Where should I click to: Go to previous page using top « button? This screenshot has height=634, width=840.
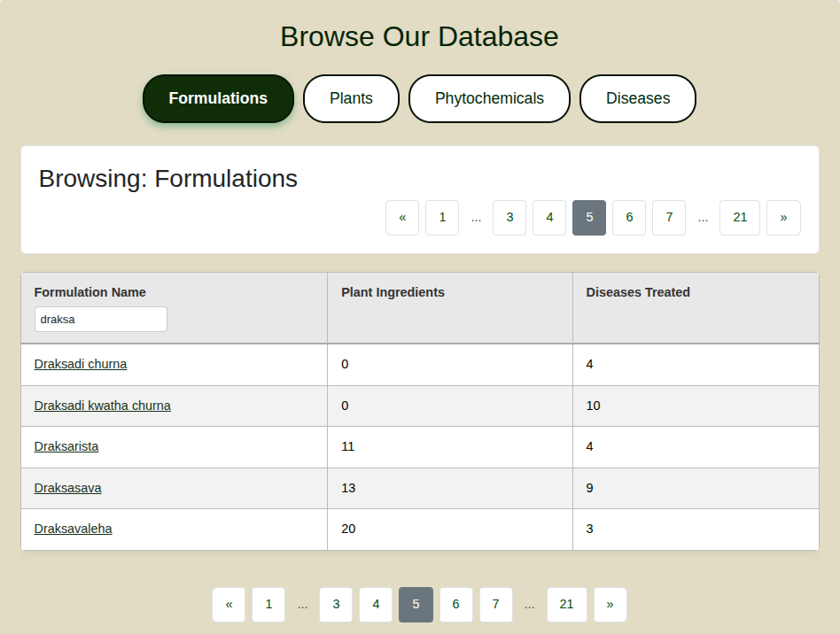pyautogui.click(x=402, y=218)
